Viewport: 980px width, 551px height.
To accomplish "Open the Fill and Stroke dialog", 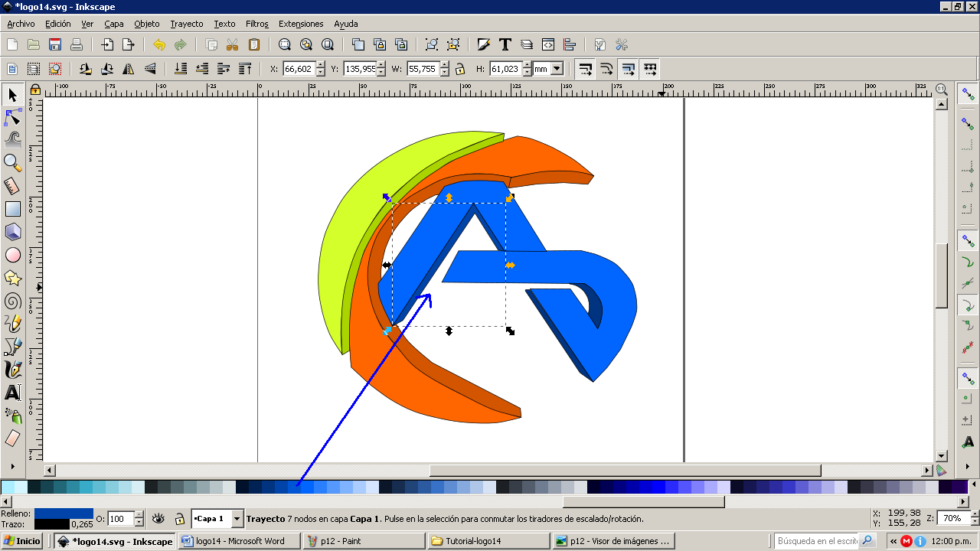I will (x=484, y=44).
